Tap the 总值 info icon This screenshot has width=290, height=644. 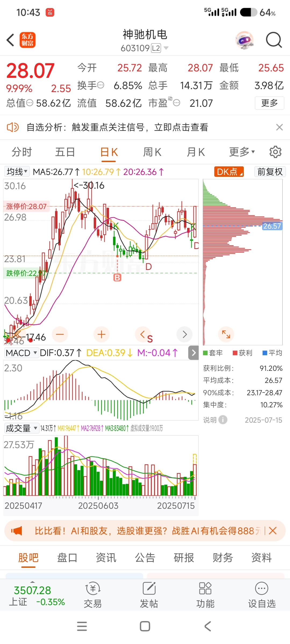tap(30, 103)
